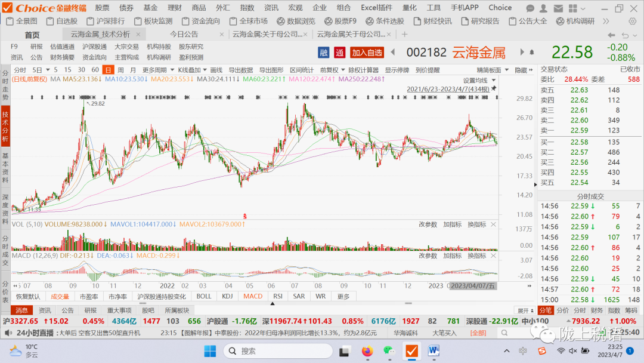Switch to 分时 period
This screenshot has width=644, height=363.
(20, 70)
